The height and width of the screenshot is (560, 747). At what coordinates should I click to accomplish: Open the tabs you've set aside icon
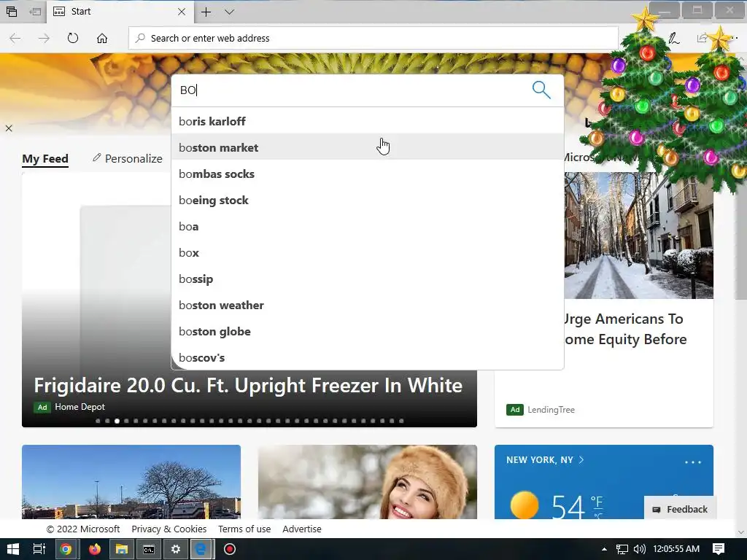pyautogui.click(x=12, y=12)
